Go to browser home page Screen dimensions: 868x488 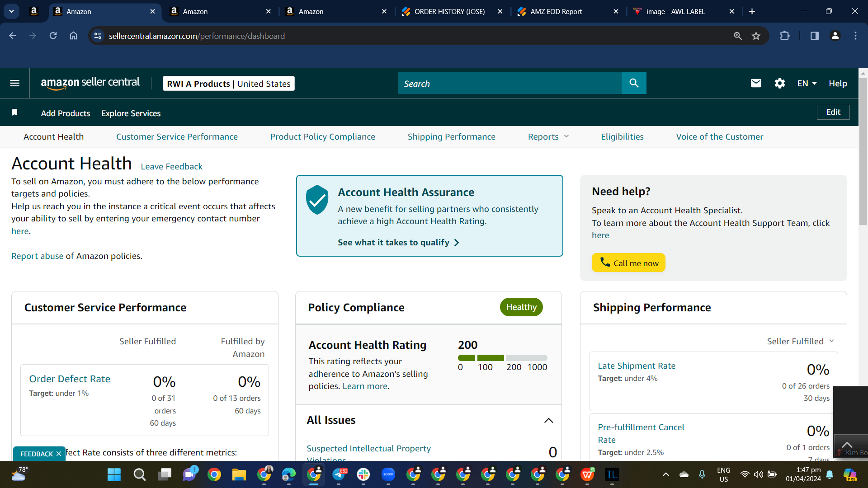point(73,36)
